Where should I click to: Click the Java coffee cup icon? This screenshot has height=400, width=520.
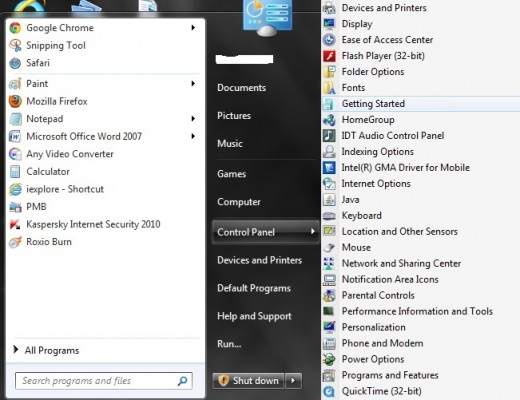point(329,200)
